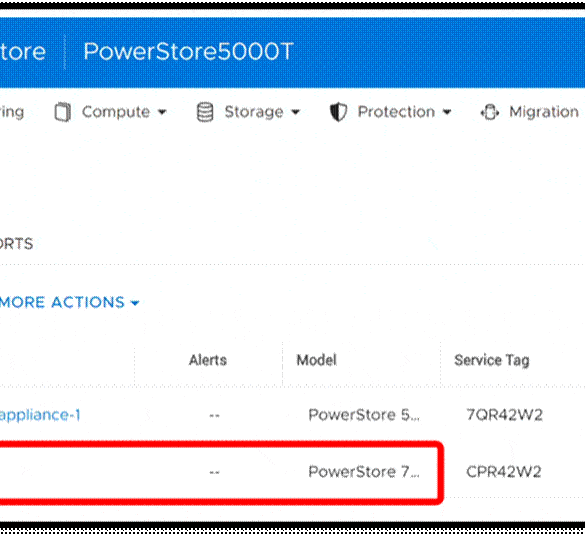Sort by the Alerts column header
The image size is (585, 542).
[x=208, y=360]
